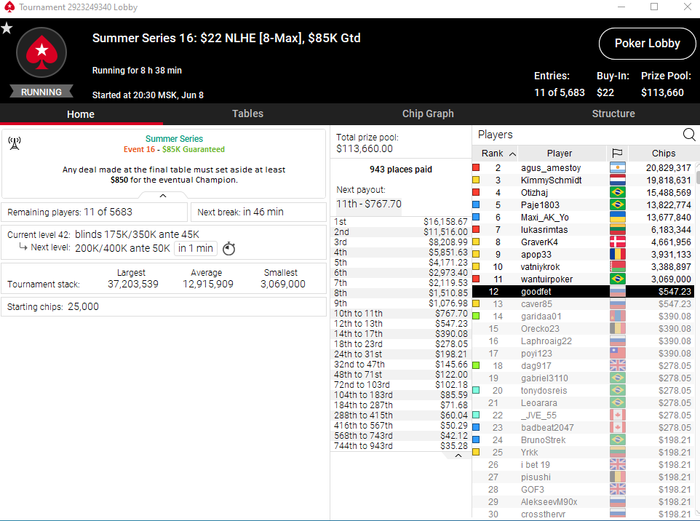Screen dimensions: 700x521
Task: Click Brazil flag for Otizhaj
Action: 617,192
